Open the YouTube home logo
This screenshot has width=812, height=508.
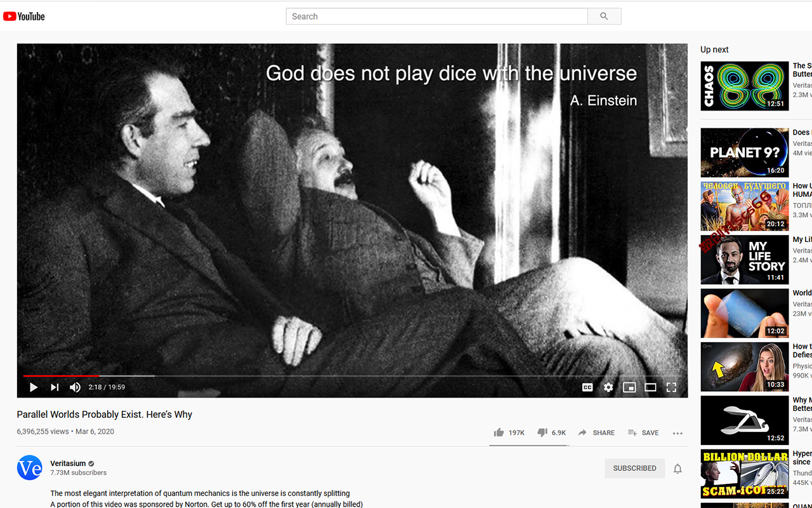pos(24,17)
